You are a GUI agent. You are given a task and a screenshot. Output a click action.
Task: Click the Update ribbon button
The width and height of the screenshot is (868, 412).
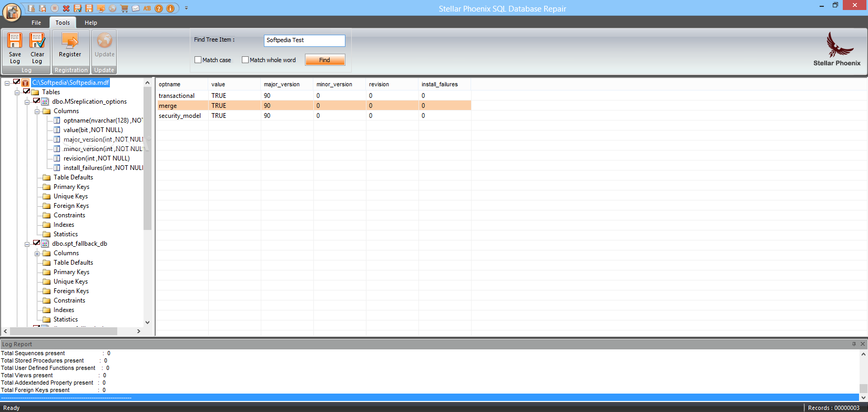pyautogui.click(x=104, y=45)
